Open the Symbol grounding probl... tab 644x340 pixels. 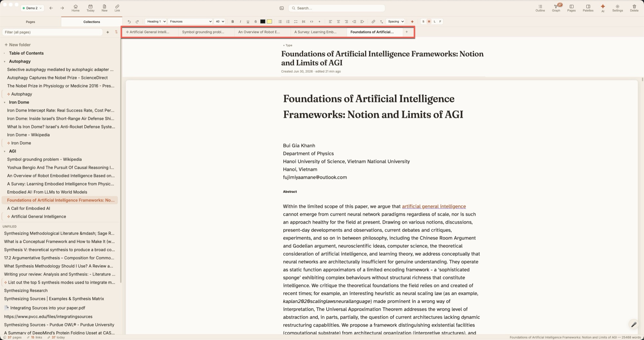pyautogui.click(x=206, y=32)
